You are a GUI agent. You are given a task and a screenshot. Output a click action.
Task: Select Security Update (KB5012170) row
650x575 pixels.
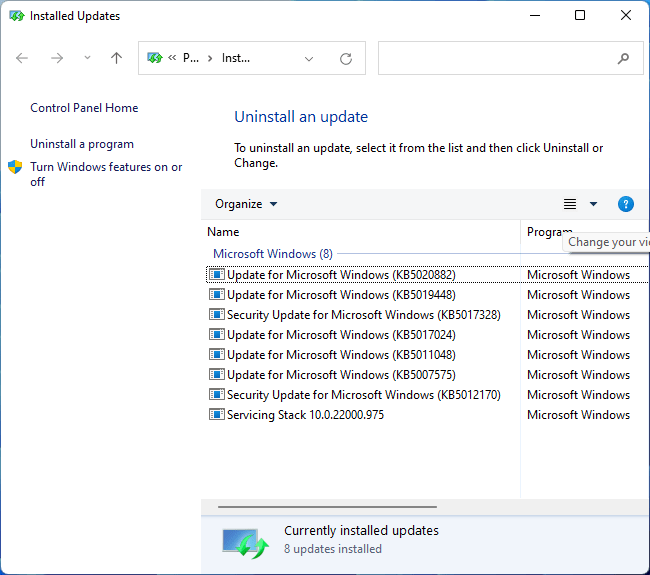pyautogui.click(x=427, y=395)
